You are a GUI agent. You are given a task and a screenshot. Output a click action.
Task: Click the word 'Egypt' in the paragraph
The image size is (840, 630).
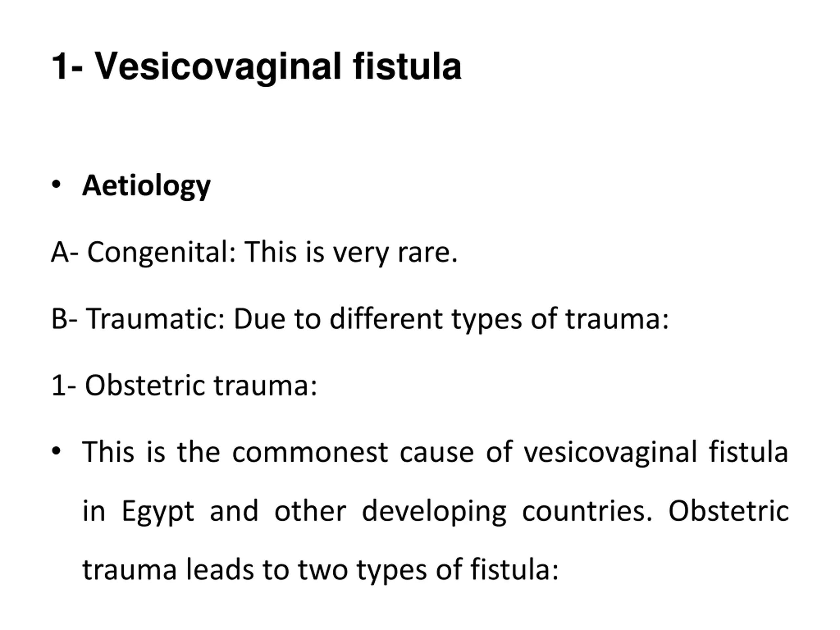(x=158, y=512)
